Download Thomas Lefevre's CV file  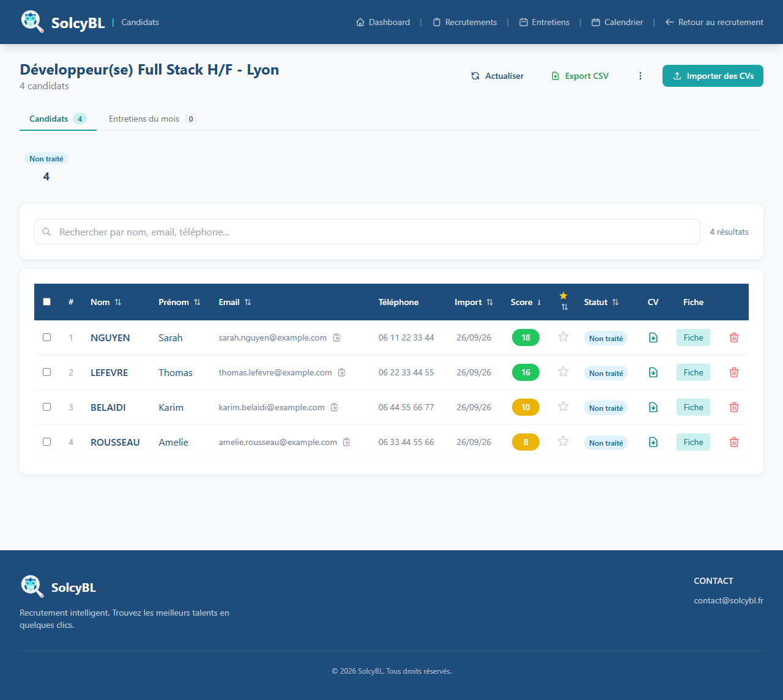click(x=653, y=372)
